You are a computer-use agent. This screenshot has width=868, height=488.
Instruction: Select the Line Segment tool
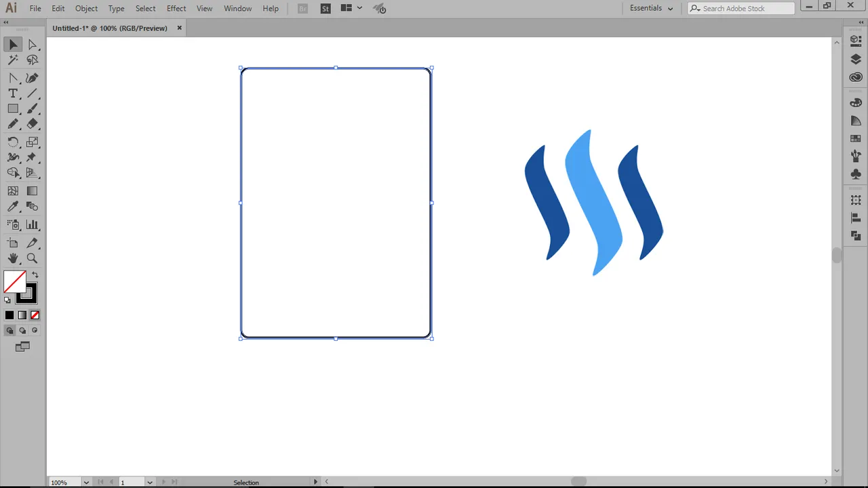click(32, 94)
